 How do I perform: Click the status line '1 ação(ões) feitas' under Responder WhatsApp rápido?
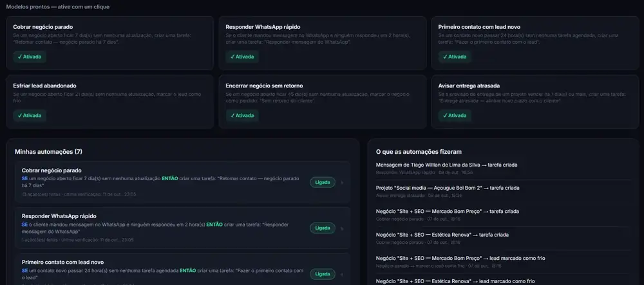pyautogui.click(x=78, y=240)
